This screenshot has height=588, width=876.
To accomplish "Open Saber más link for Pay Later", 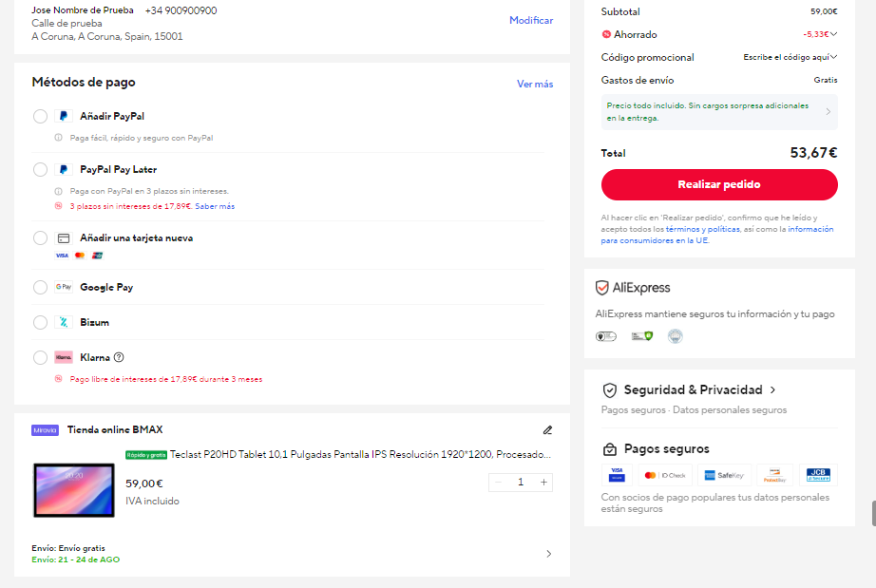I will [215, 206].
